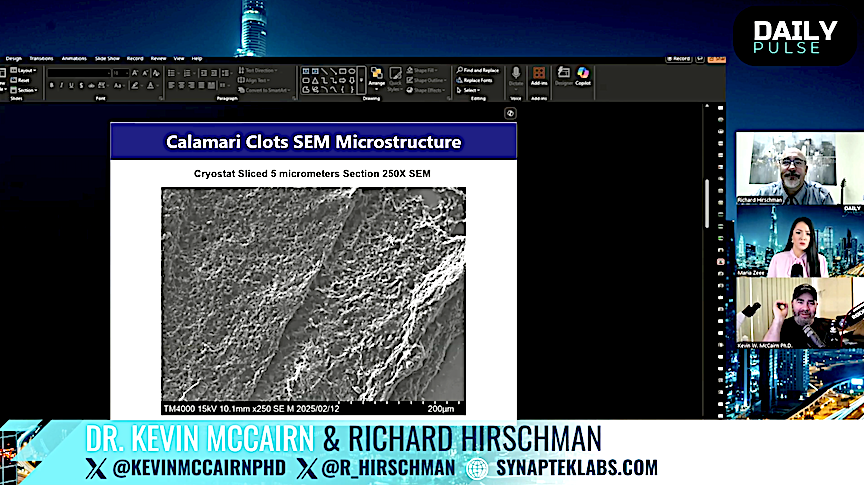Click the Replace Fonts icon
864x485 pixels.
pos(475,80)
